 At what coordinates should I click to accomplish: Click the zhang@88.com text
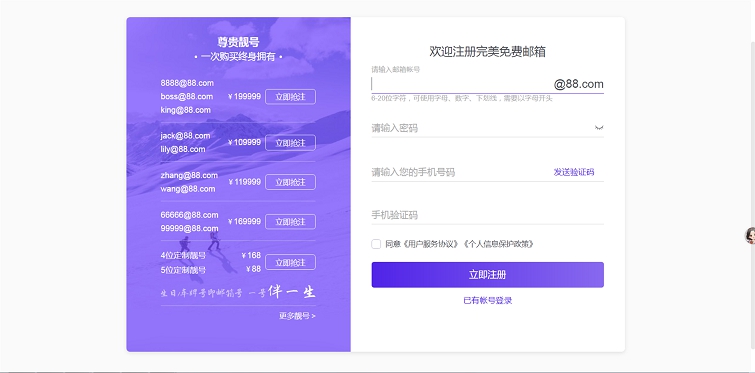[x=189, y=175]
